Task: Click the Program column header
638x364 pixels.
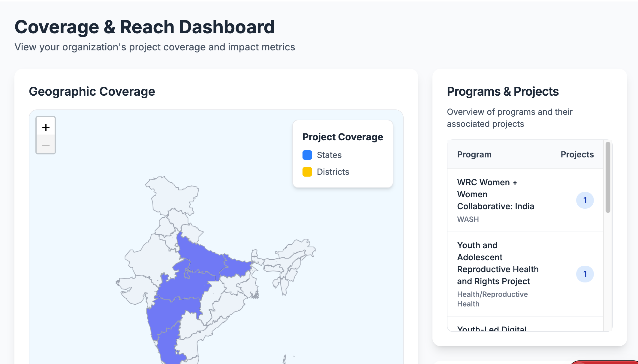Action: coord(474,154)
